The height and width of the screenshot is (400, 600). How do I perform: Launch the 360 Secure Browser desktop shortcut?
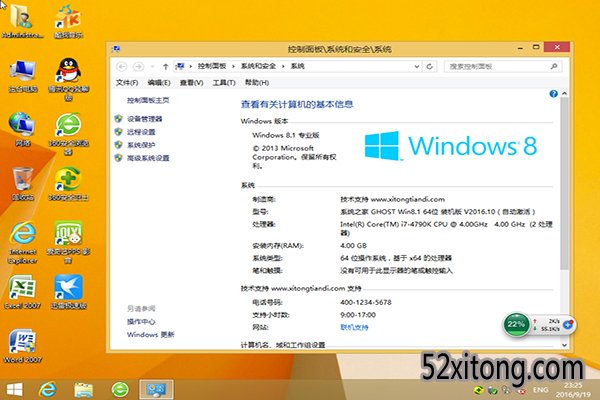pos(68,133)
